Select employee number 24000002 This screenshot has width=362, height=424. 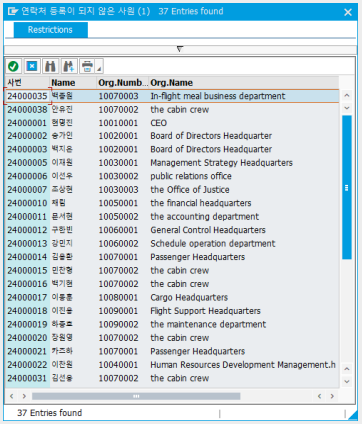coord(27,136)
